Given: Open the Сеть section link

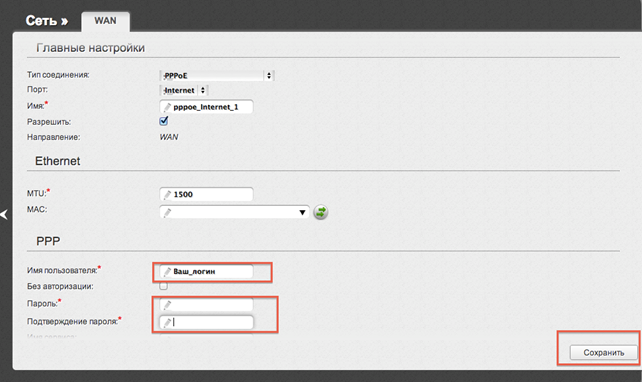Looking at the screenshot, I should click(47, 20).
